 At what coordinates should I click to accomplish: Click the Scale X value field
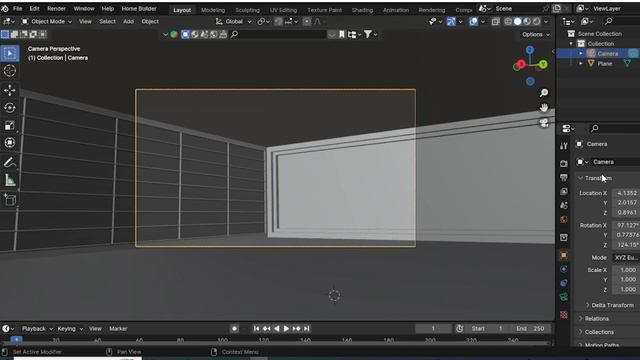coord(626,270)
